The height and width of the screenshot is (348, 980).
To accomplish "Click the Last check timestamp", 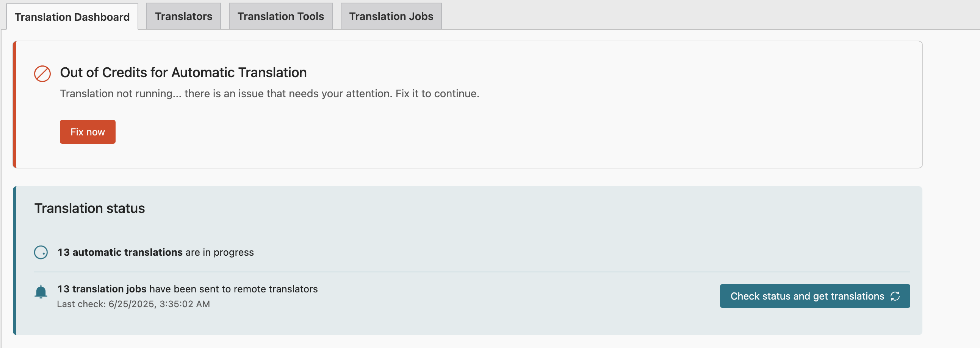I will click(x=133, y=304).
